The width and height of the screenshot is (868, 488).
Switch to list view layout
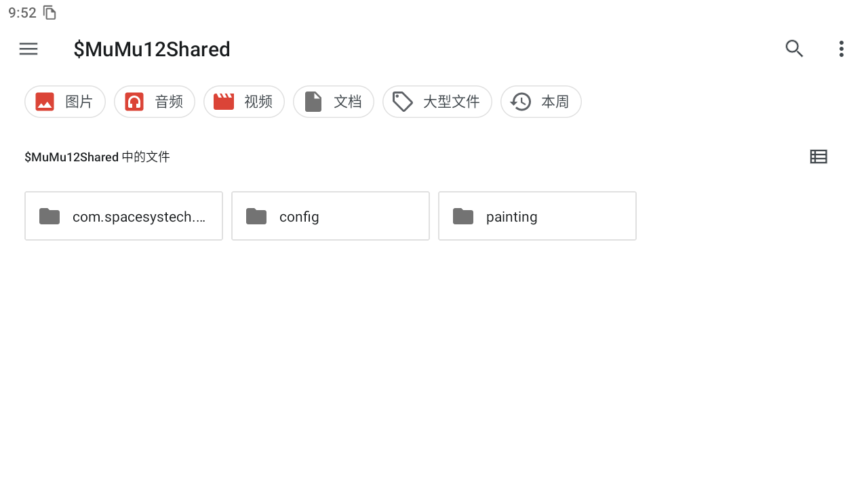[818, 157]
